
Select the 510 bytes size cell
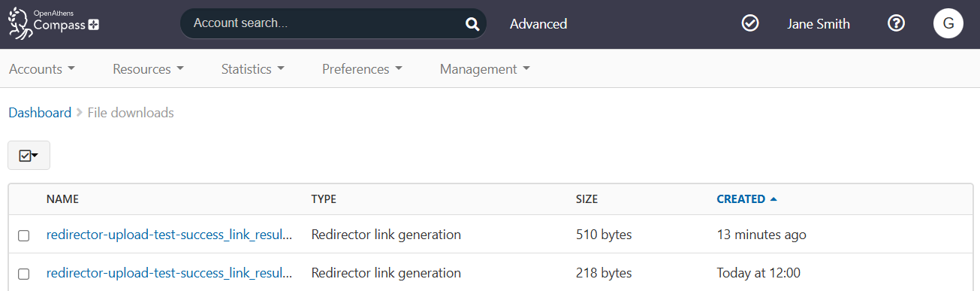[604, 235]
